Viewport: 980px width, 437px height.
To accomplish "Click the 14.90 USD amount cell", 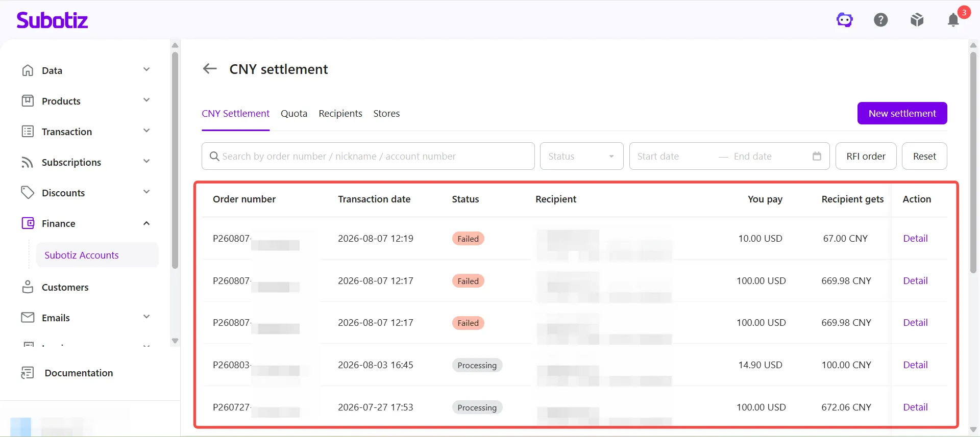I will coord(760,365).
